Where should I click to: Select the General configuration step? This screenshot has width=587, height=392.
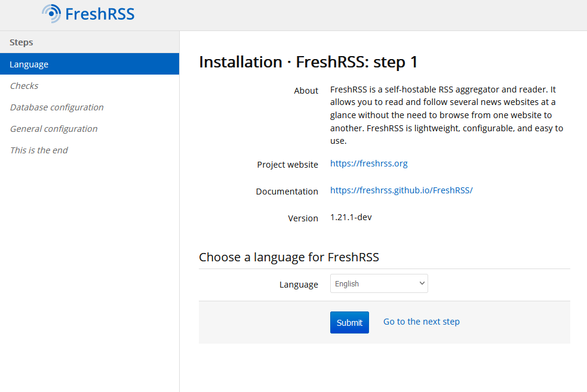click(54, 129)
